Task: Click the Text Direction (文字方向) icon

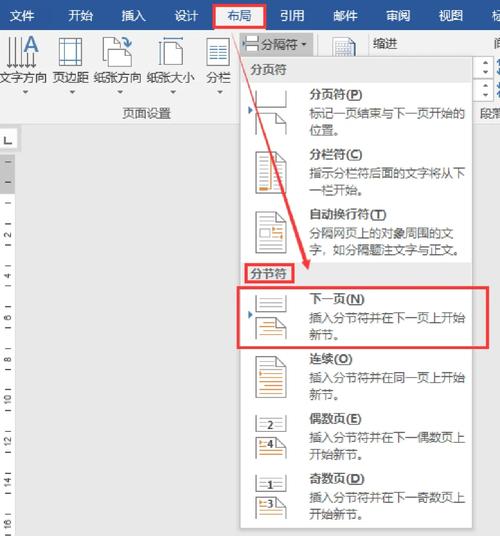Action: tap(23, 52)
